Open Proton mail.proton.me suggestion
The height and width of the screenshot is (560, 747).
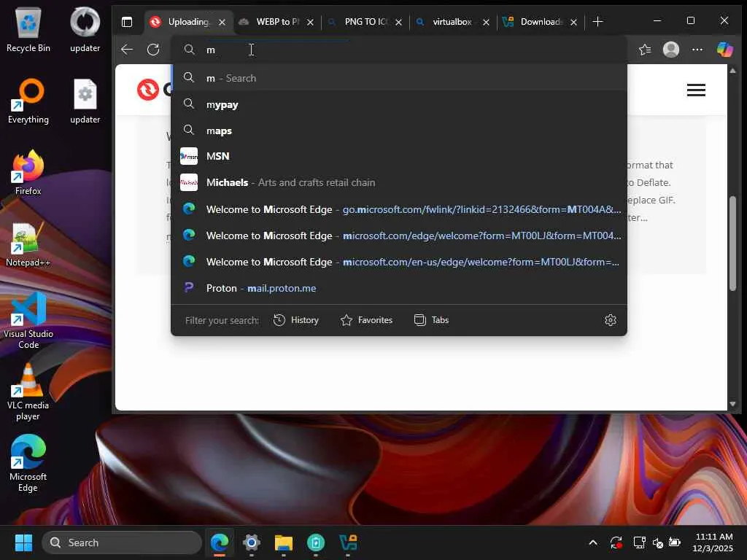pyautogui.click(x=399, y=288)
